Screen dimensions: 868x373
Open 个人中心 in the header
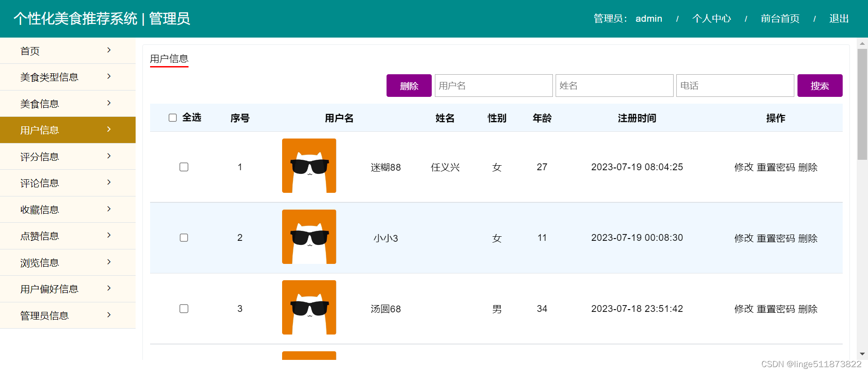tap(712, 19)
